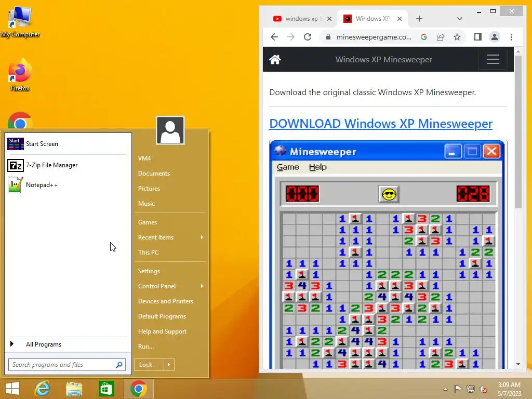Click the minesweepergame.com address bar
Image resolution: width=532 pixels, height=399 pixels.
[x=374, y=37]
